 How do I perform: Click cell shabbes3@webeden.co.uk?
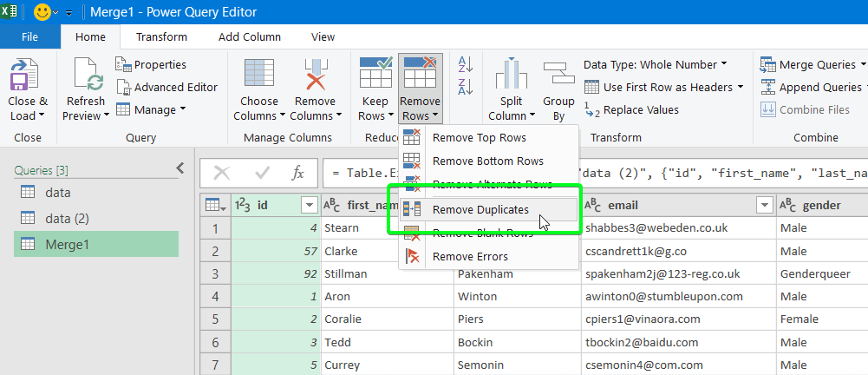pos(679,227)
